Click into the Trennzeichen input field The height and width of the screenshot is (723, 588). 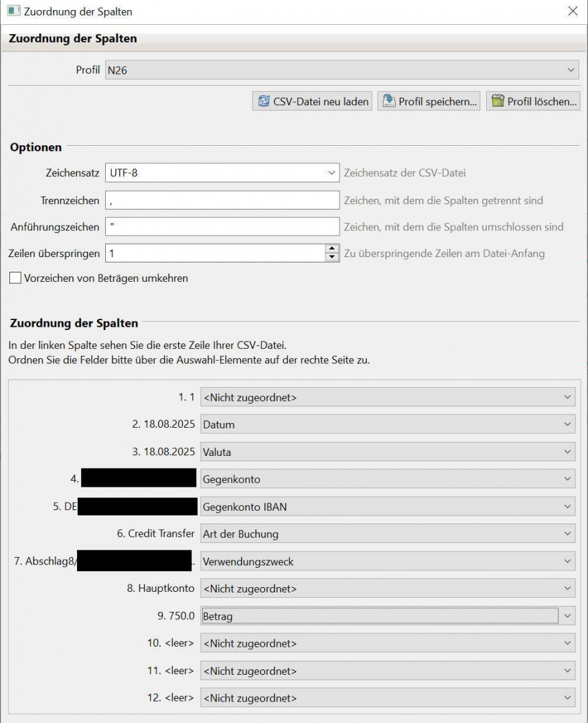[x=222, y=200]
